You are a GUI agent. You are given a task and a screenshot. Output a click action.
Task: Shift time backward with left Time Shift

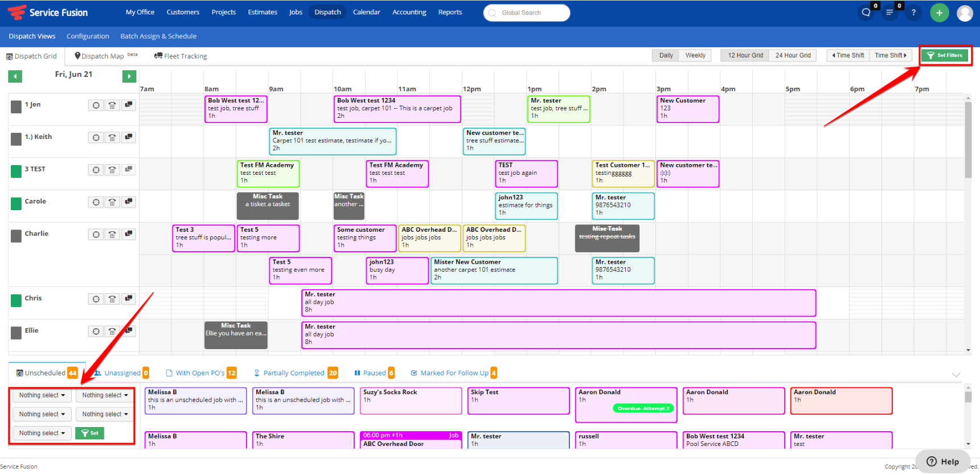coord(848,55)
